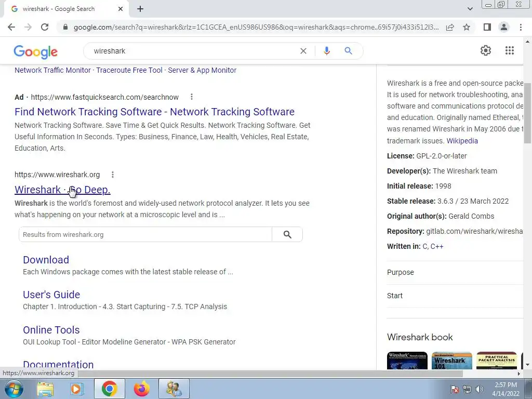Open the Google apps grid icon
The width and height of the screenshot is (532, 399).
click(510, 50)
